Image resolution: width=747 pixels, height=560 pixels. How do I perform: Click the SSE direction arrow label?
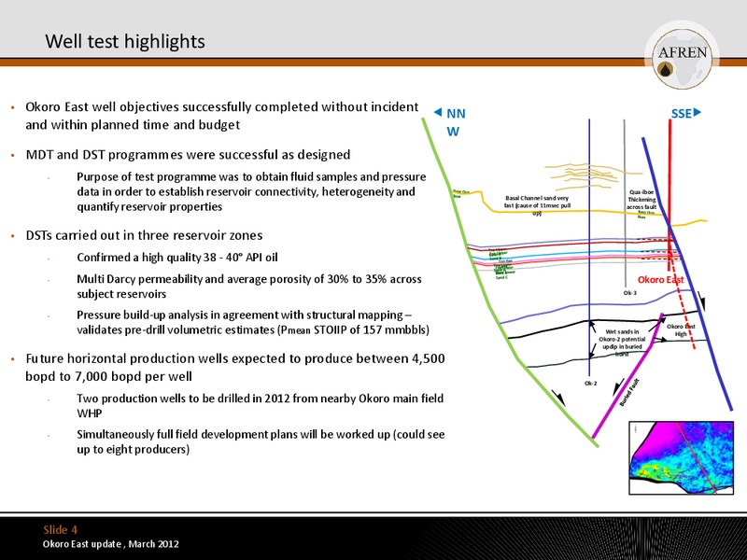click(686, 113)
